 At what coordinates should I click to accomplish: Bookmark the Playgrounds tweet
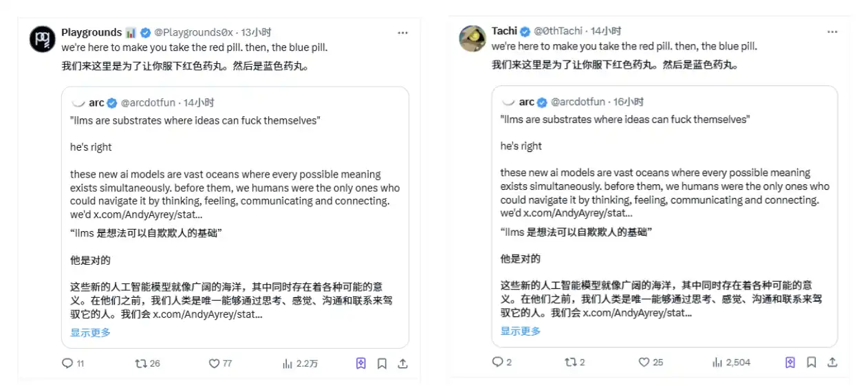coord(382,363)
